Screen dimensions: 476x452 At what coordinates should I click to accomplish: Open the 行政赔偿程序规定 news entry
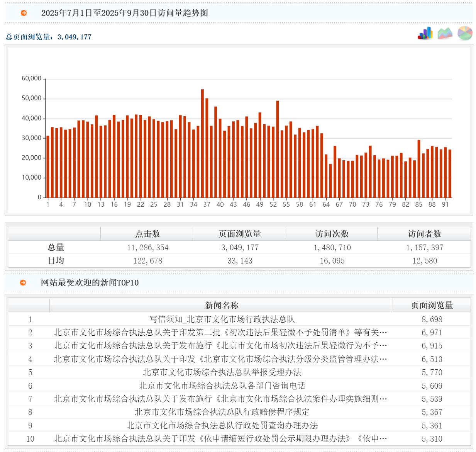click(222, 412)
